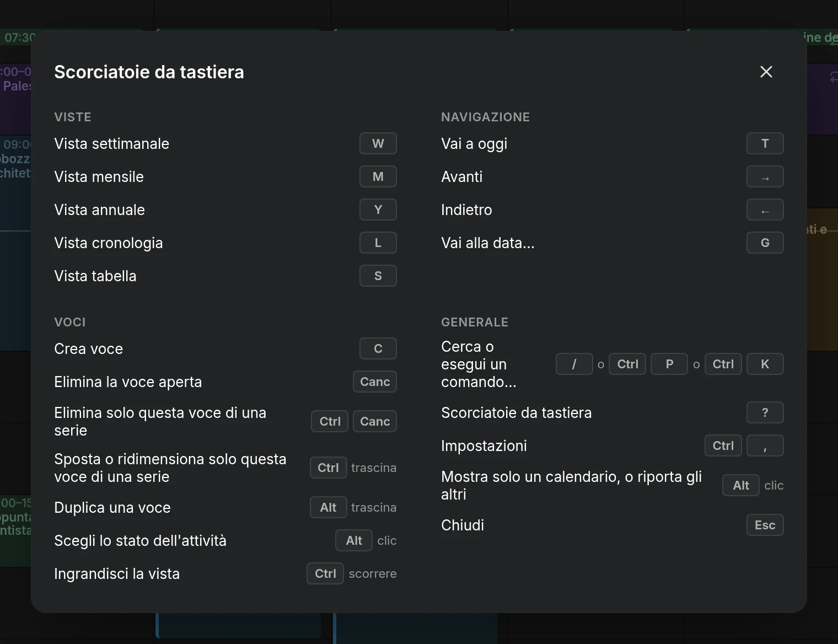
Task: Click the 'Crea voce' label
Action: tap(88, 348)
